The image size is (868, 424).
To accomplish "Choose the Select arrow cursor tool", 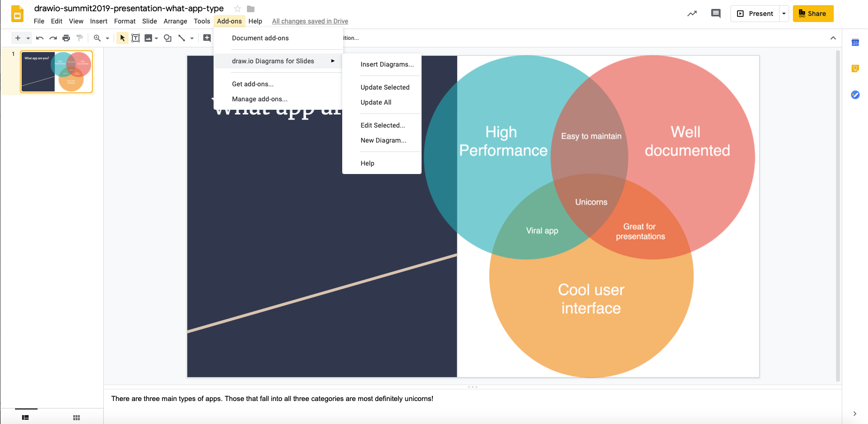I will tap(122, 38).
